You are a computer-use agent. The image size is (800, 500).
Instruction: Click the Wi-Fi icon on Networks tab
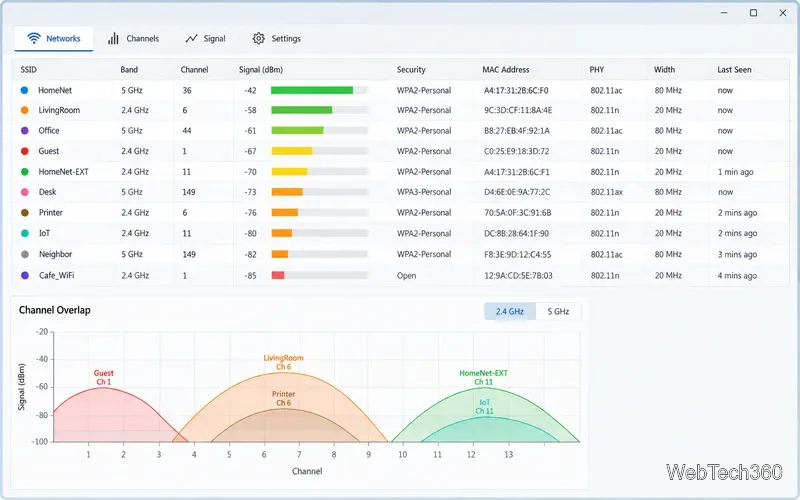(x=34, y=38)
